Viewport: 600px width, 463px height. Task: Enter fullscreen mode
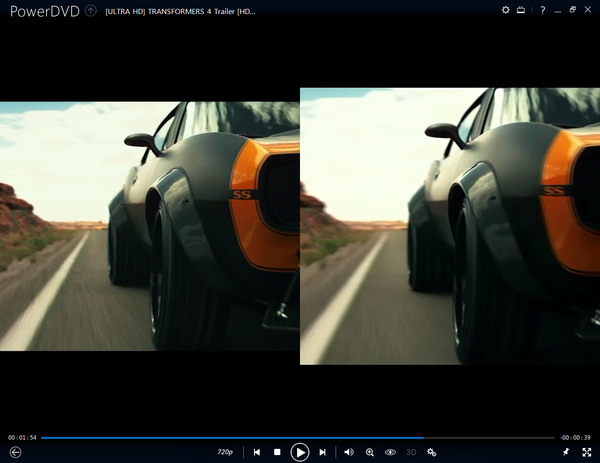(587, 452)
